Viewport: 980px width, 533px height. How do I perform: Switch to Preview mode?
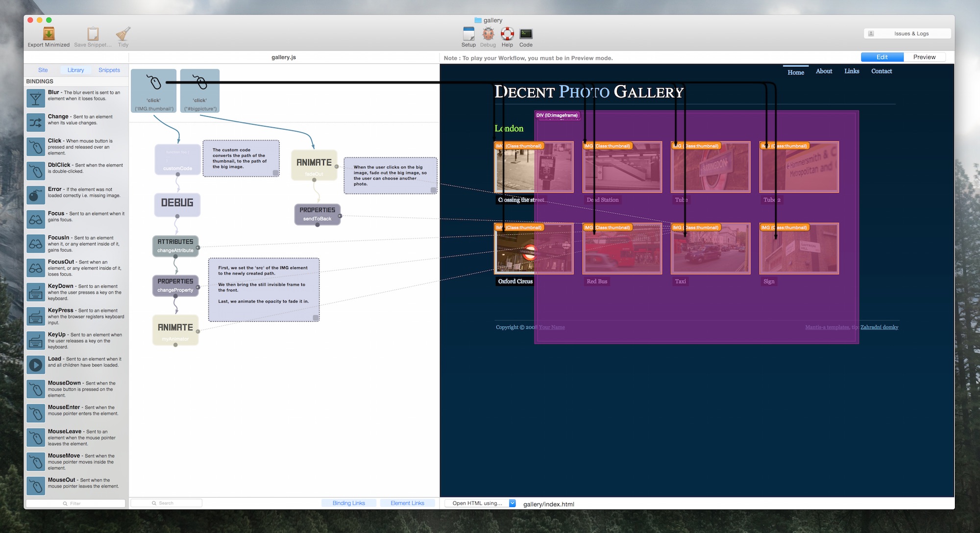point(924,57)
